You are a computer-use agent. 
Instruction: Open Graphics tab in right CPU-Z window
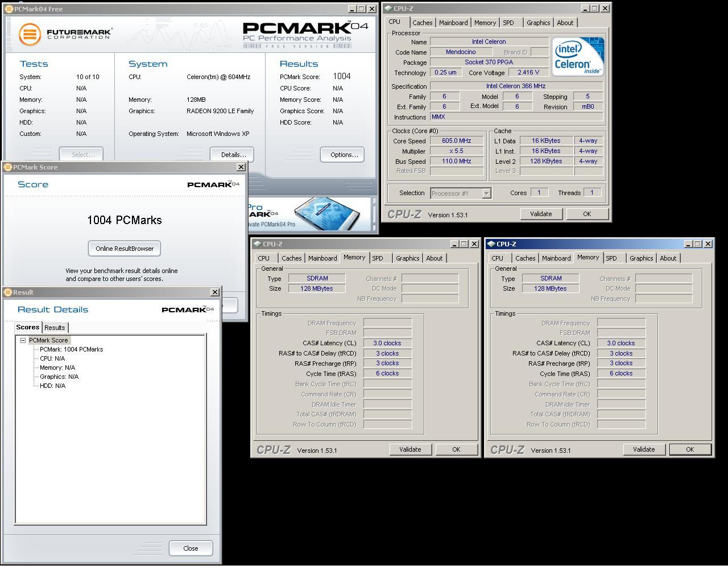click(x=641, y=258)
